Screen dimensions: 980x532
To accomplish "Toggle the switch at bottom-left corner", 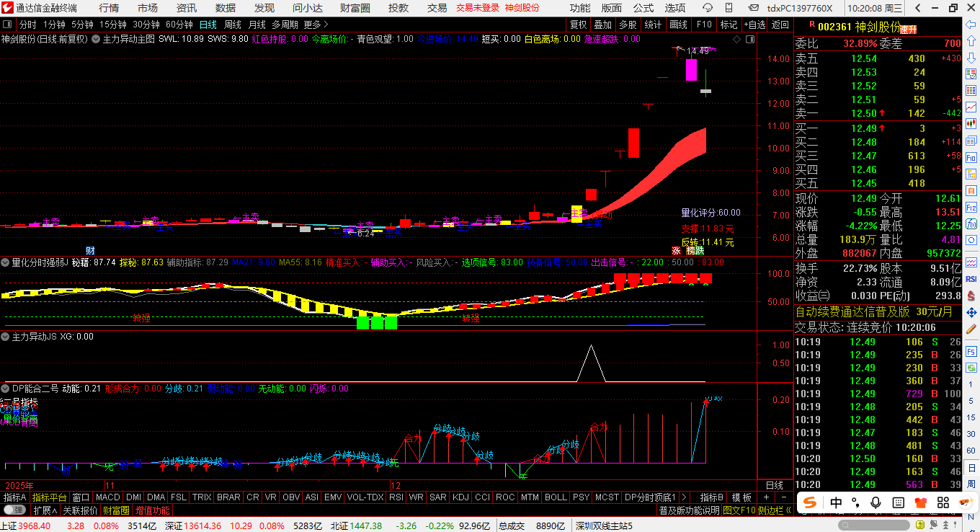I will coord(14,510).
